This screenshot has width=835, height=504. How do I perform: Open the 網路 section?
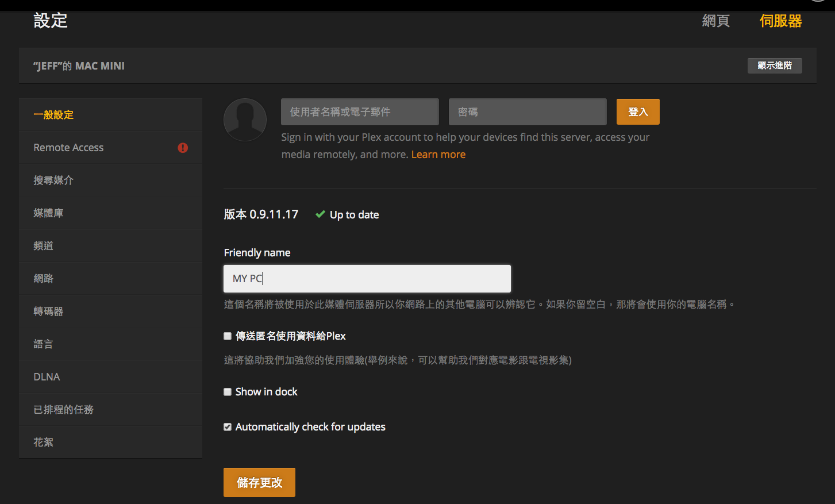[110, 279]
